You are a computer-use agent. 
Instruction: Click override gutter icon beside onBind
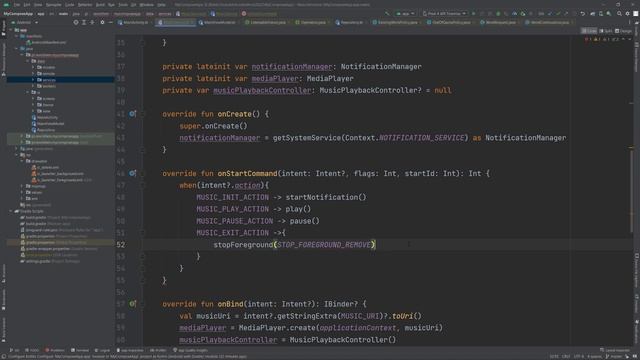[132, 304]
